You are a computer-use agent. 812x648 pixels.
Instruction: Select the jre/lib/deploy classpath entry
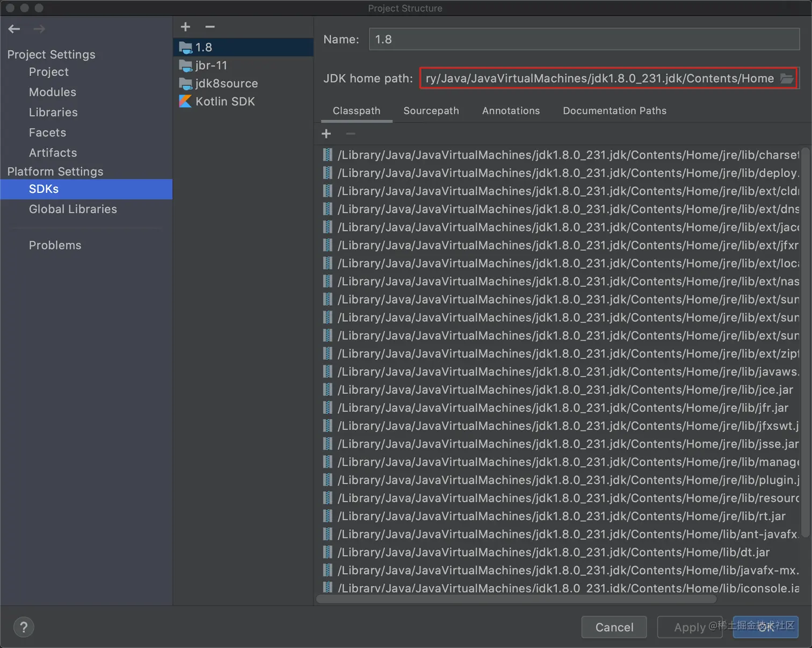[x=559, y=173]
